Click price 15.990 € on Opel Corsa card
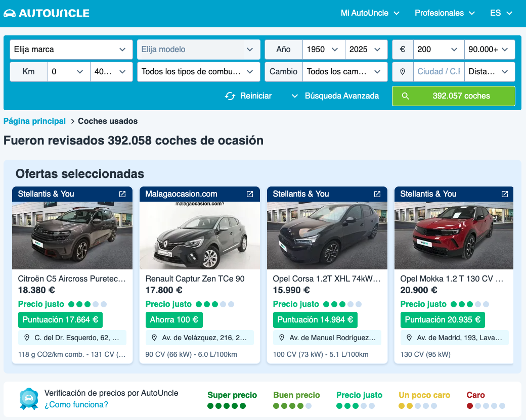This screenshot has height=420, width=526. [x=291, y=290]
